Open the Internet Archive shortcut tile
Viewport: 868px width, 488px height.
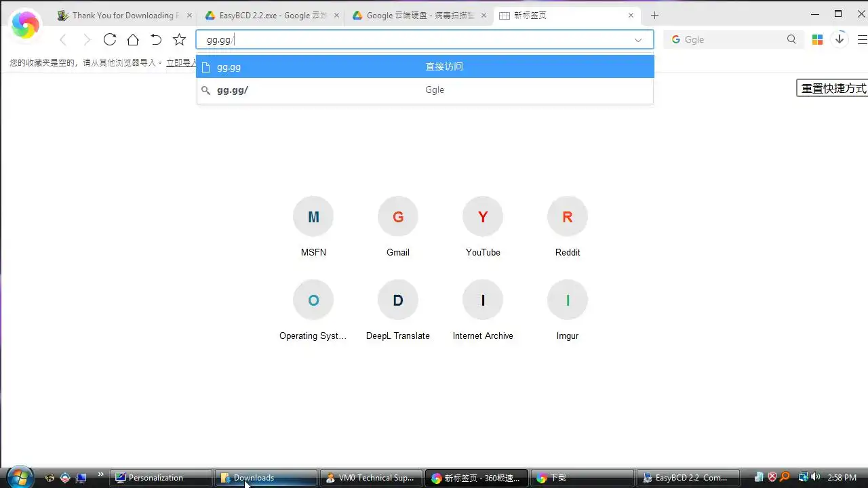click(483, 310)
